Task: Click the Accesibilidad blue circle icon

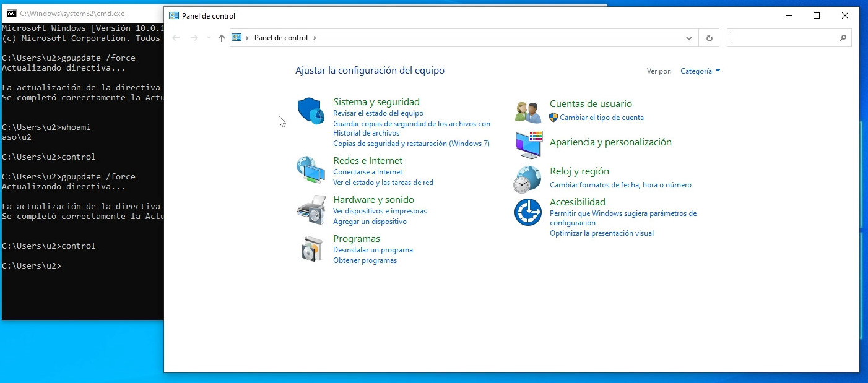Action: pos(527,212)
